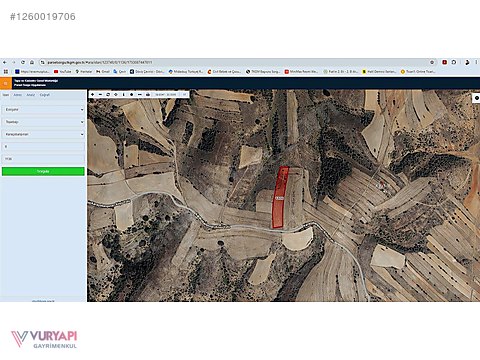This screenshot has height=360, width=480.
Task: Click the Ada number input field
Action: [43, 147]
